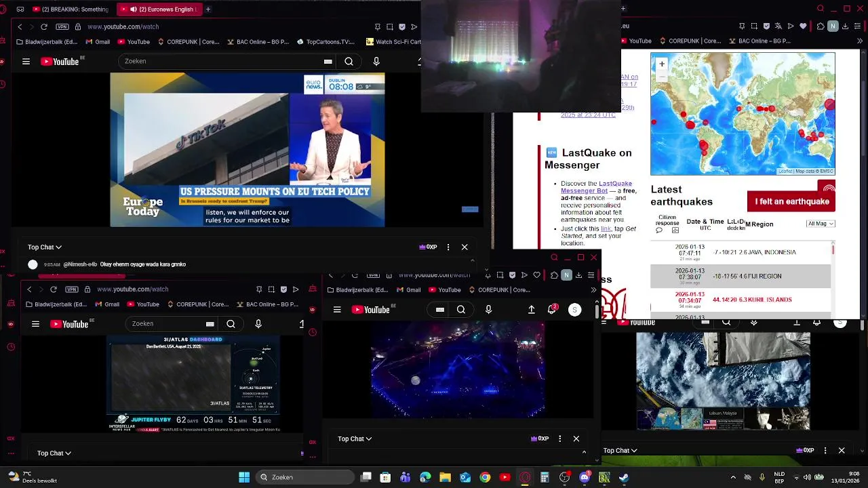Toggle VPN badge in Euronews window address bar
The height and width of the screenshot is (488, 868).
[x=62, y=26]
